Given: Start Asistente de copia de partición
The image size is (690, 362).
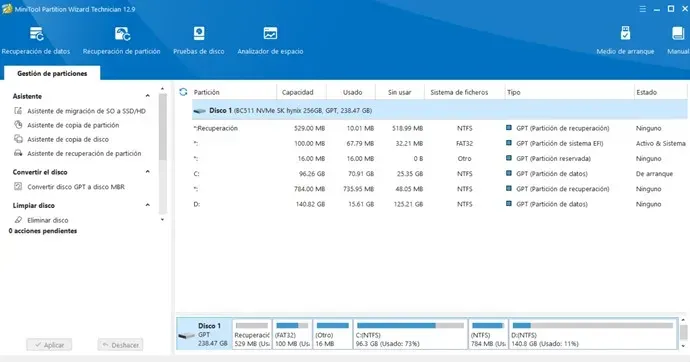Looking at the screenshot, I should point(73,125).
